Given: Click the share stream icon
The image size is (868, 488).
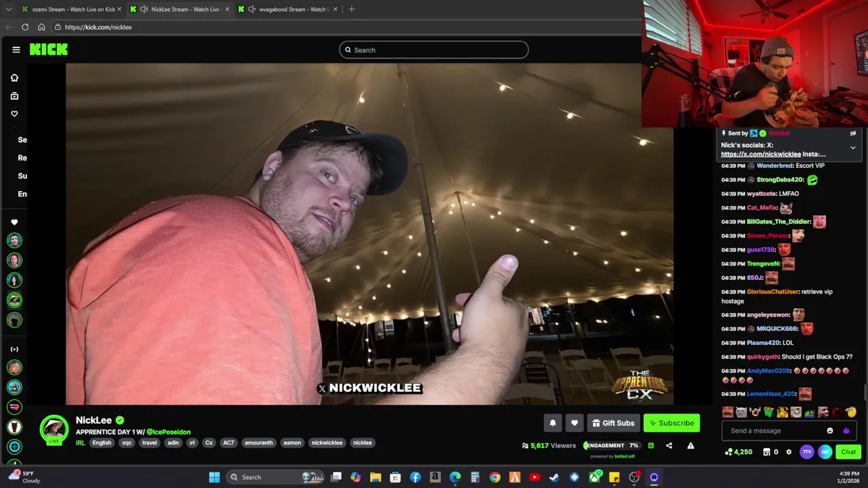Looking at the screenshot, I should [669, 445].
